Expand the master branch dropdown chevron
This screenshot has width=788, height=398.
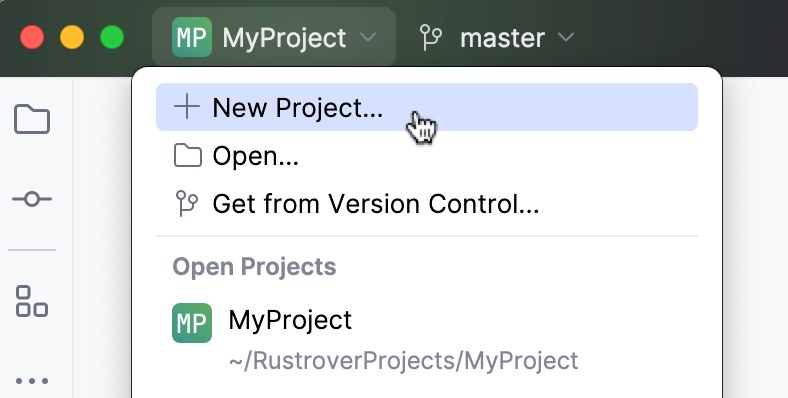point(566,38)
